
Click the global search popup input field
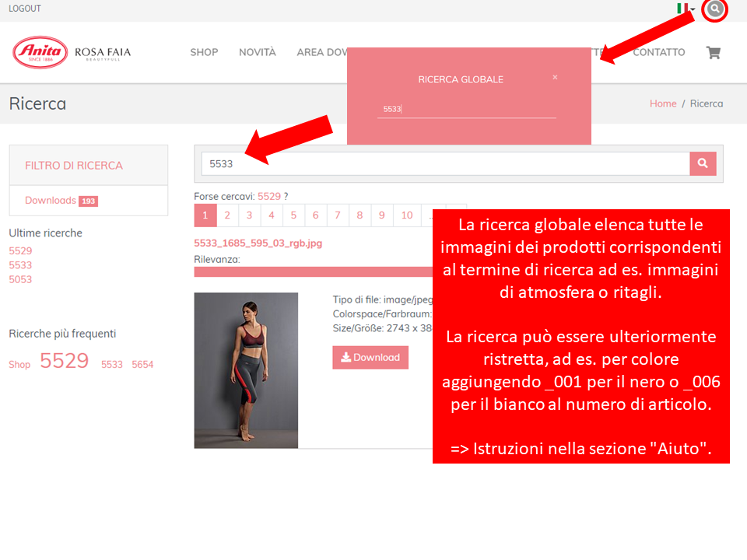(467, 110)
